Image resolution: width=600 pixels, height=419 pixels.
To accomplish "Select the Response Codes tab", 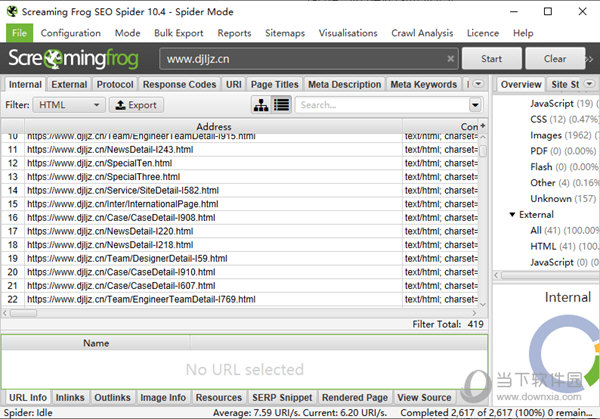I will click(179, 84).
